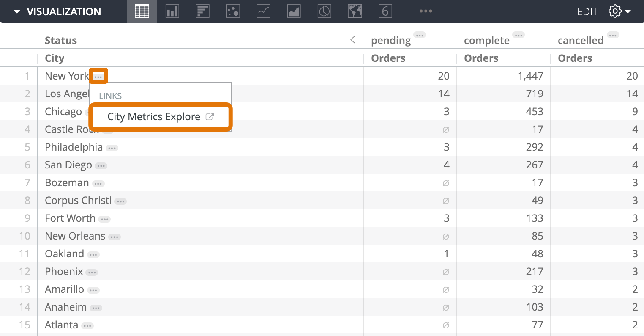Collapse the Visualization section

point(17,11)
